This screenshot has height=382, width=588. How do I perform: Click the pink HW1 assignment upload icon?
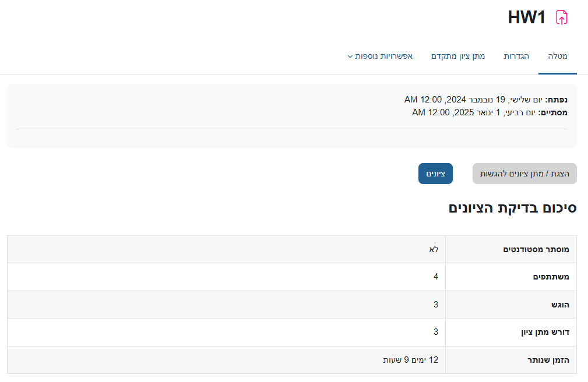tap(561, 17)
